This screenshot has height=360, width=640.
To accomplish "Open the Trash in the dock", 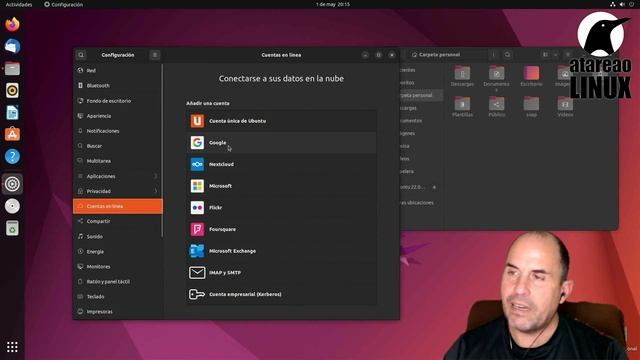I will [x=12, y=228].
